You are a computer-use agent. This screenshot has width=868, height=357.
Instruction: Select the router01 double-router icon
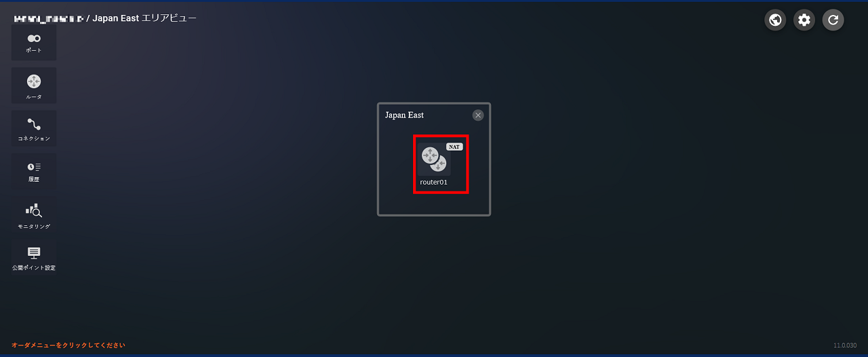coord(434,159)
